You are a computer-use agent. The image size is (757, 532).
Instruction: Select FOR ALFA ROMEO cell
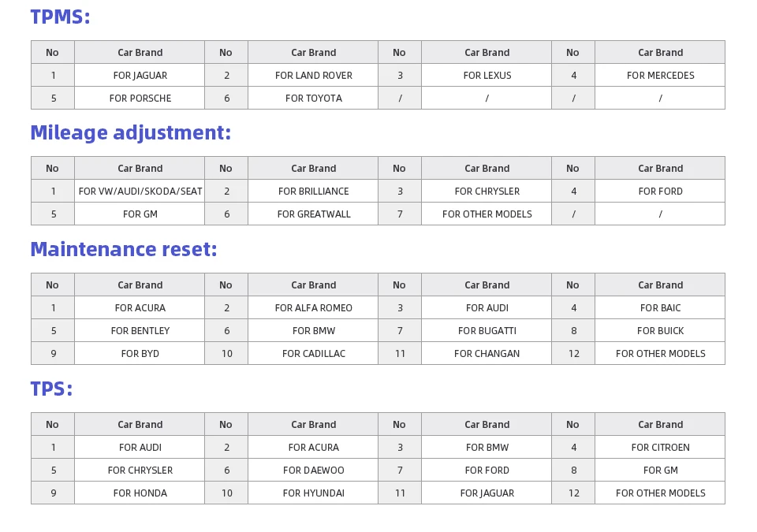tap(313, 308)
